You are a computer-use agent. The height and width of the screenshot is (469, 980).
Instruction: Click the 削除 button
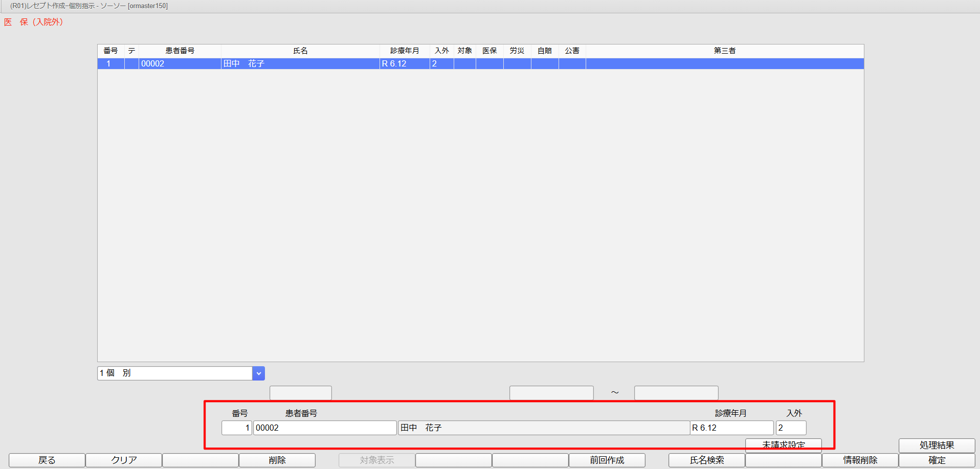(277, 460)
